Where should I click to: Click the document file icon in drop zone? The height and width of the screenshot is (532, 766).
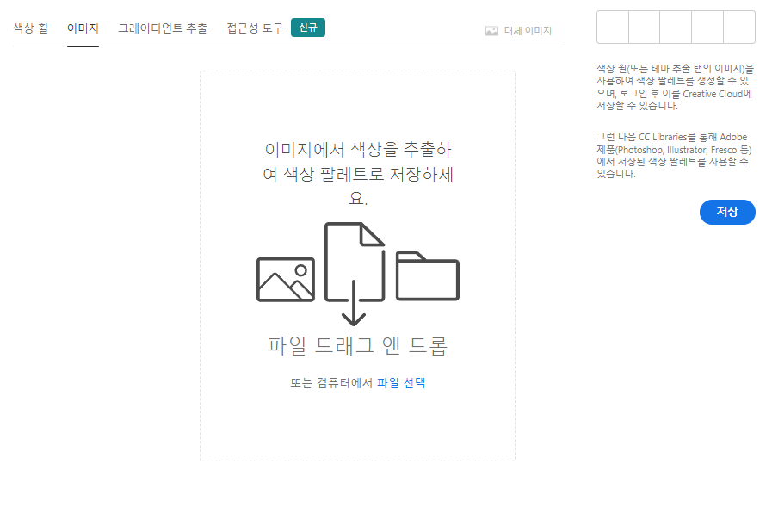click(355, 258)
